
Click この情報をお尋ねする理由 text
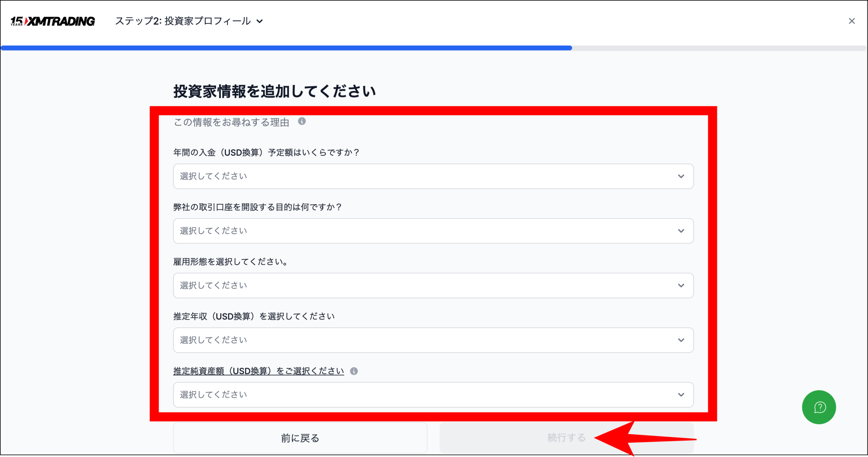[x=231, y=122]
